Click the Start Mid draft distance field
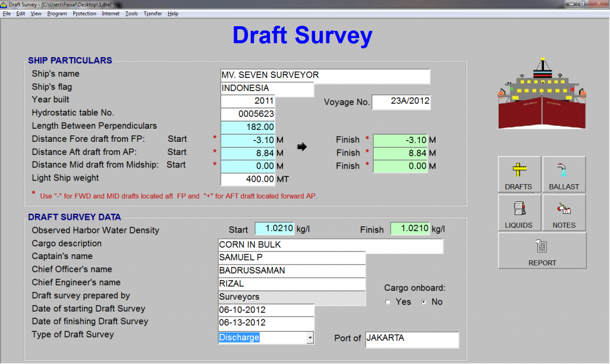Image resolution: width=610 pixels, height=364 pixels. click(x=248, y=166)
